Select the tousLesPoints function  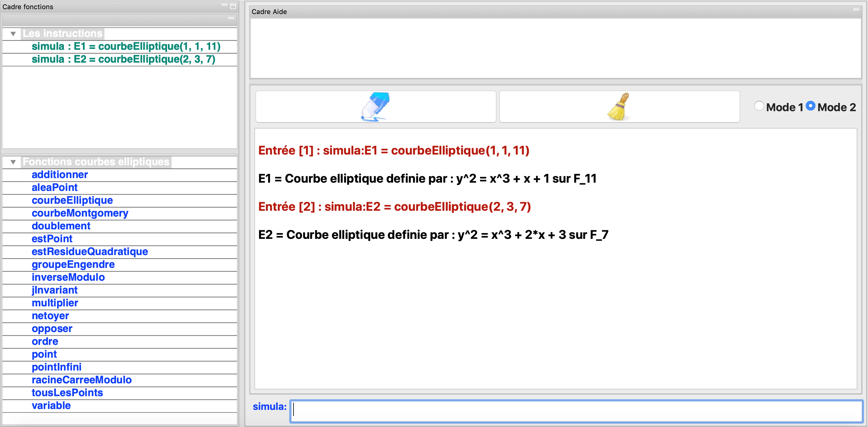[x=67, y=392]
